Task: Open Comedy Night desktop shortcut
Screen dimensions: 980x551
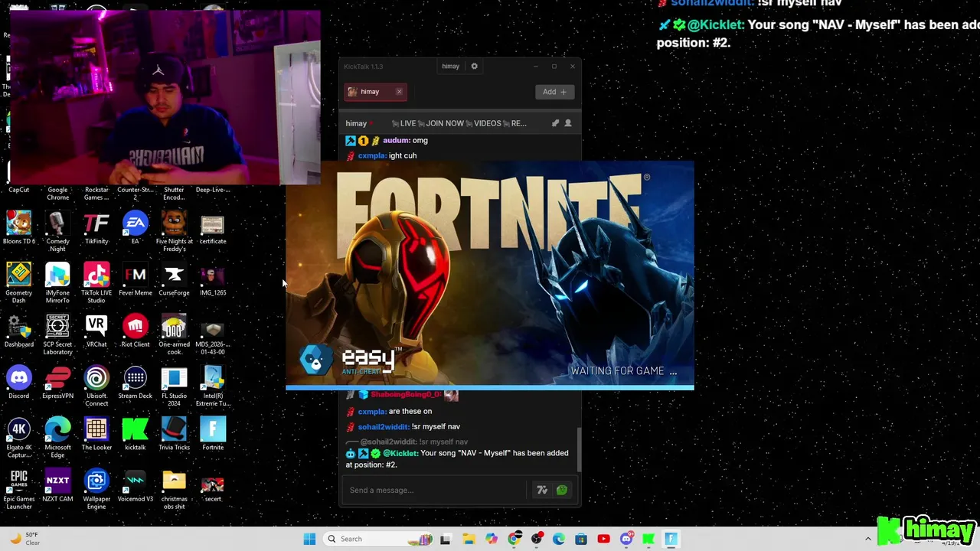Action: coord(57,232)
